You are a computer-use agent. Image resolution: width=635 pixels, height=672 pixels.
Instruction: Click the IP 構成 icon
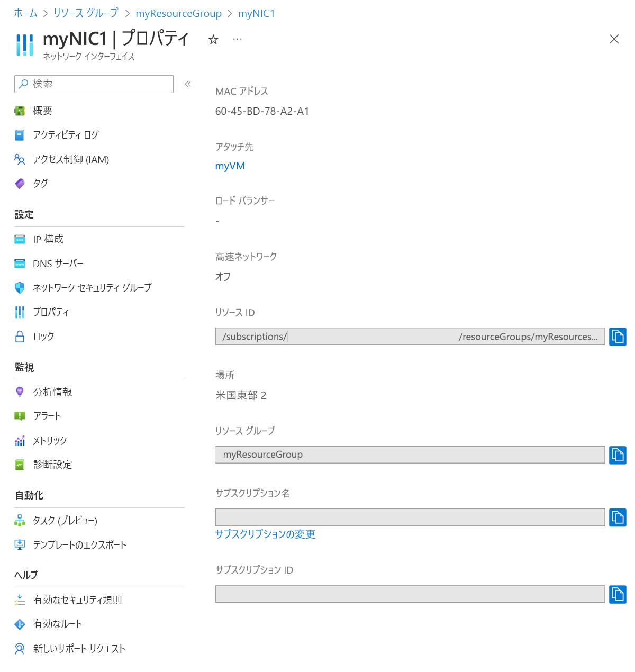20,239
